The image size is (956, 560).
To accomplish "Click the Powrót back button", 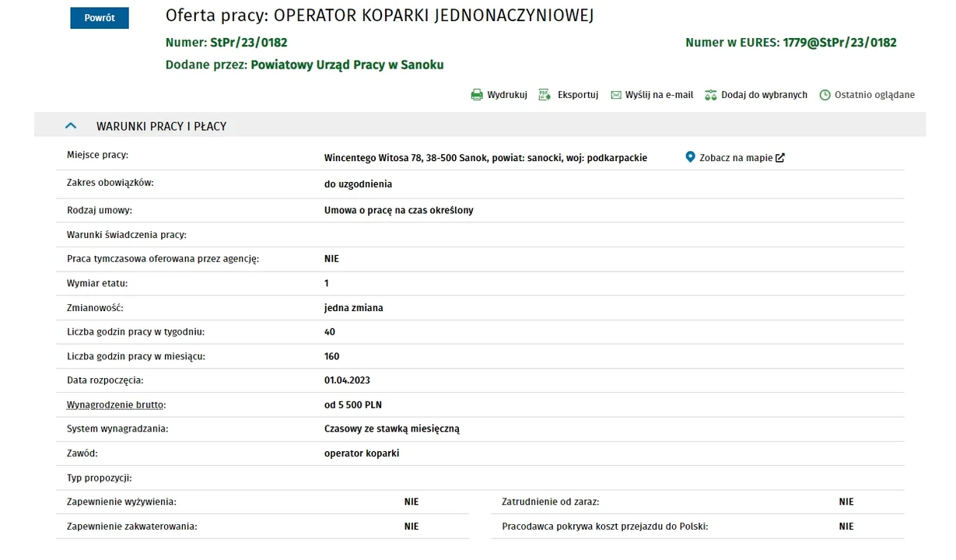I will point(100,18).
